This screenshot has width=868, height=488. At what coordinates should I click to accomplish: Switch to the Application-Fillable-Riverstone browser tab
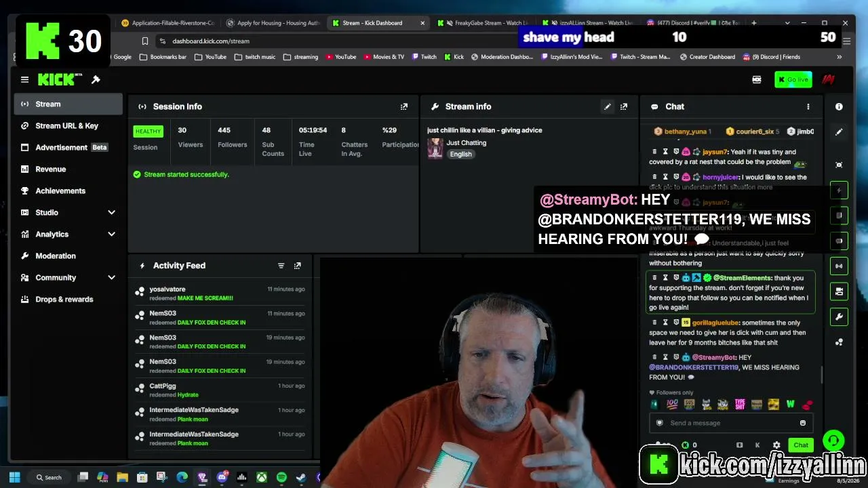[x=167, y=23]
